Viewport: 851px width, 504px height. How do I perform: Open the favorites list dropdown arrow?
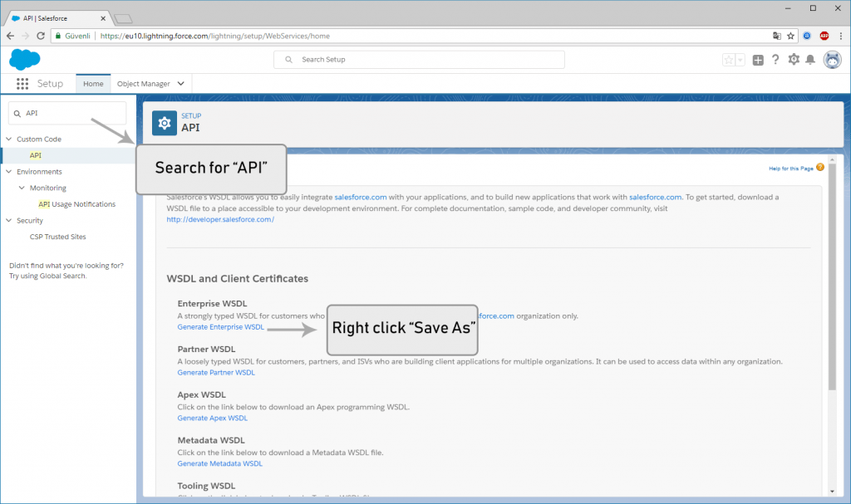(x=740, y=60)
